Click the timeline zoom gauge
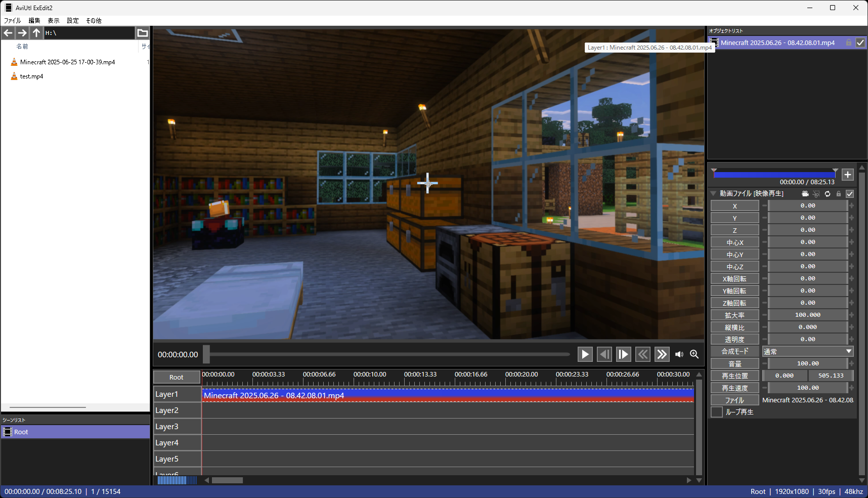Viewport: 868px width, 498px height. (x=177, y=480)
